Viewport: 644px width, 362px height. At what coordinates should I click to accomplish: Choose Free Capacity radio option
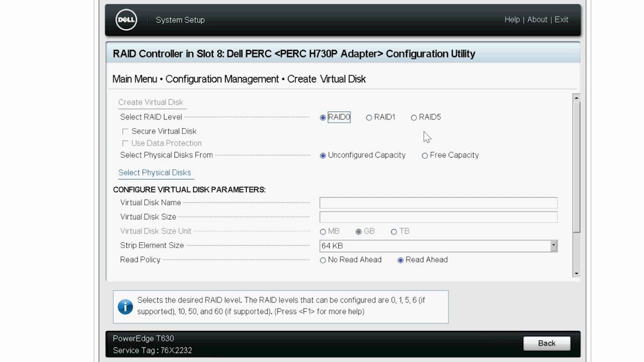tap(425, 156)
